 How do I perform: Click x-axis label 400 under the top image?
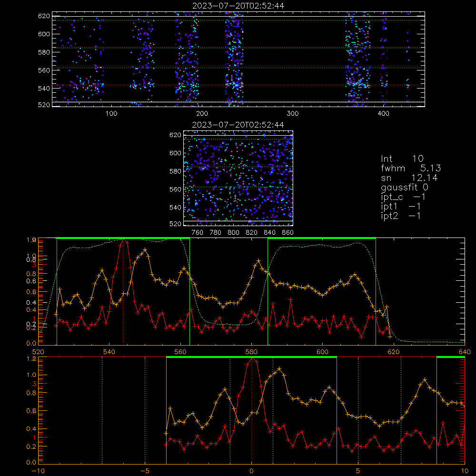click(x=383, y=114)
